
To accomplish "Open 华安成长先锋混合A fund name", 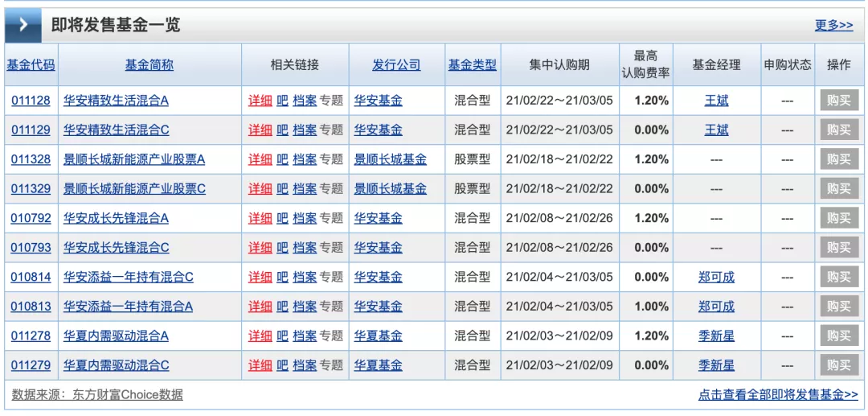I will click(117, 218).
